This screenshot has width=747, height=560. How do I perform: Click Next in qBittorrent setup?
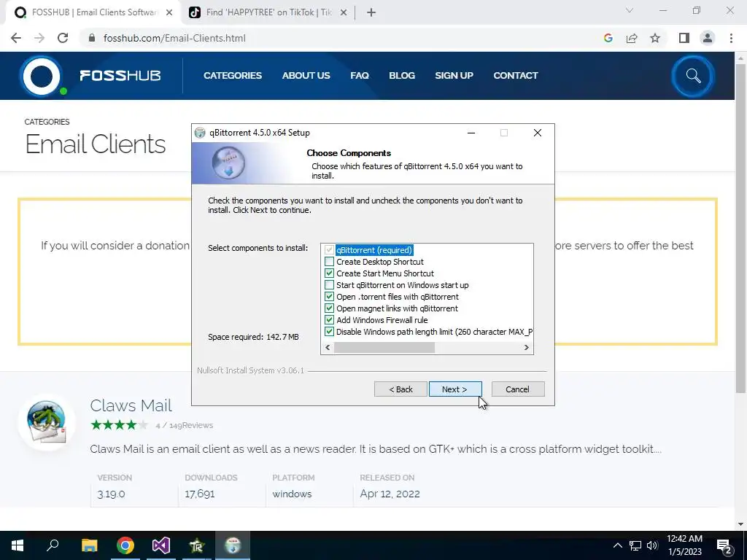(x=455, y=389)
